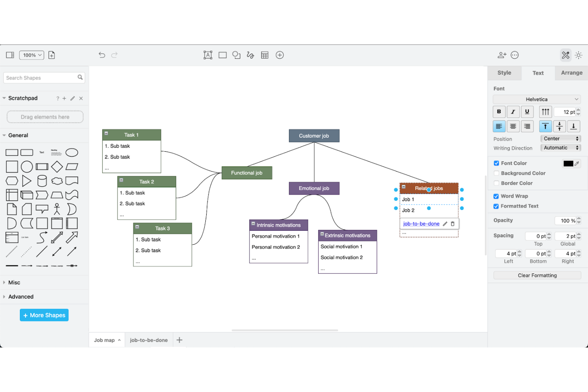The image size is (588, 392).
Task: Open the Helvetica font dropdown
Action: 537,99
